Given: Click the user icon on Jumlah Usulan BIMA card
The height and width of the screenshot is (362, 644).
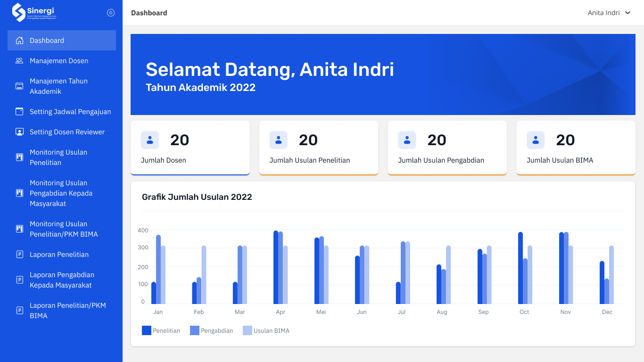Looking at the screenshot, I should point(536,140).
